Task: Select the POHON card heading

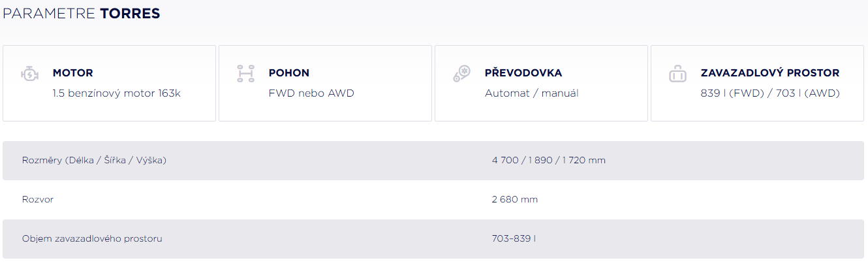Action: click(289, 73)
